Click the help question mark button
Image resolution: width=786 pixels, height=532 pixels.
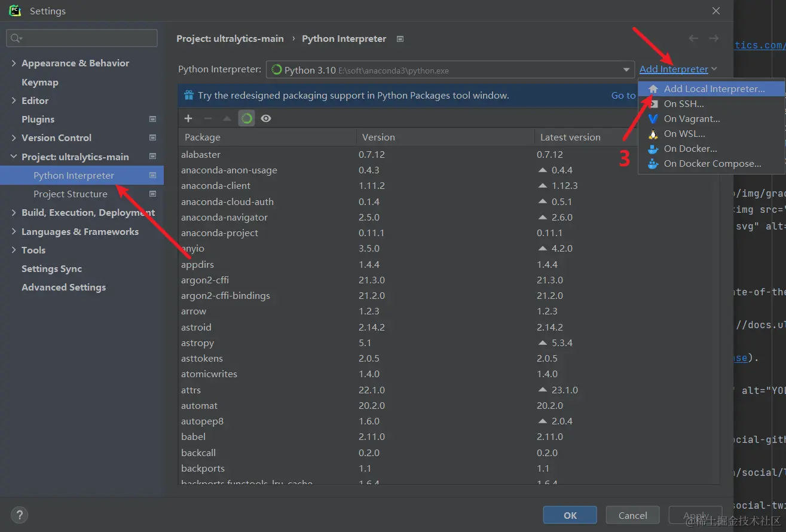click(x=19, y=515)
